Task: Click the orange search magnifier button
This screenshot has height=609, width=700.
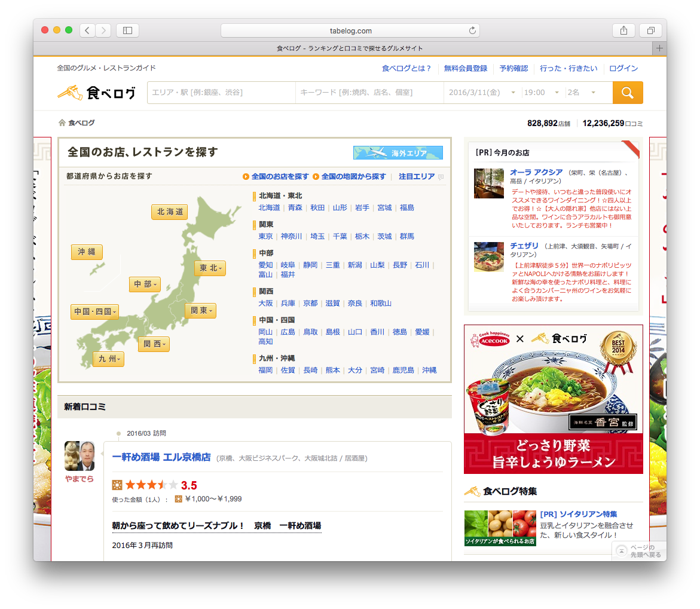Action: coord(627,93)
